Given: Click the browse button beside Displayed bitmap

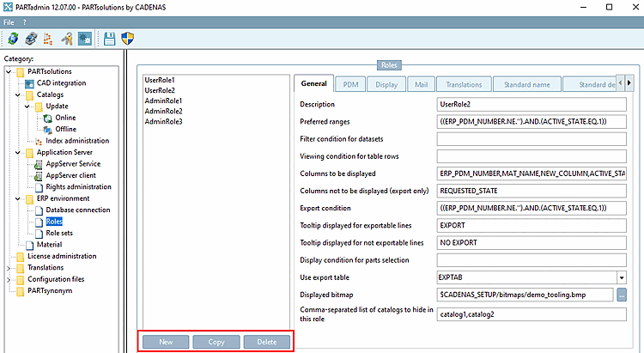Looking at the screenshot, I should pos(622,295).
